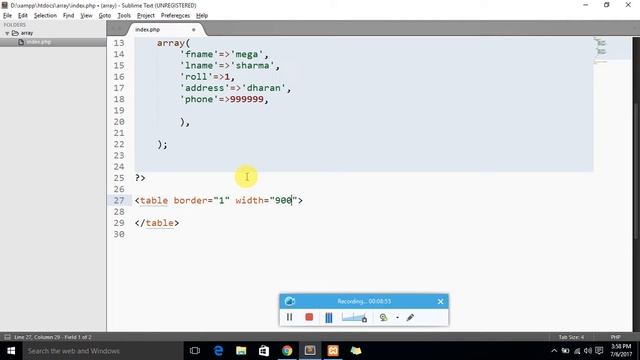Open the File menu
Viewport: 640px width, 360px height.
tap(7, 16)
